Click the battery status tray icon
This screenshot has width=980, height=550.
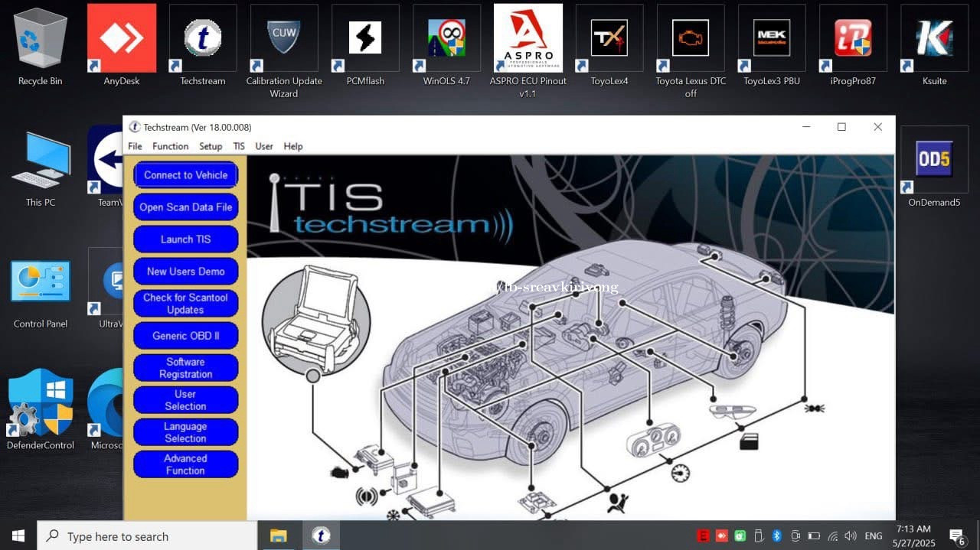click(814, 536)
